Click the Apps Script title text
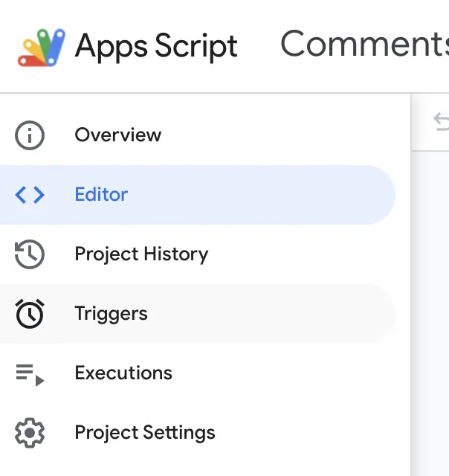Image resolution: width=449 pixels, height=476 pixels. point(156,47)
